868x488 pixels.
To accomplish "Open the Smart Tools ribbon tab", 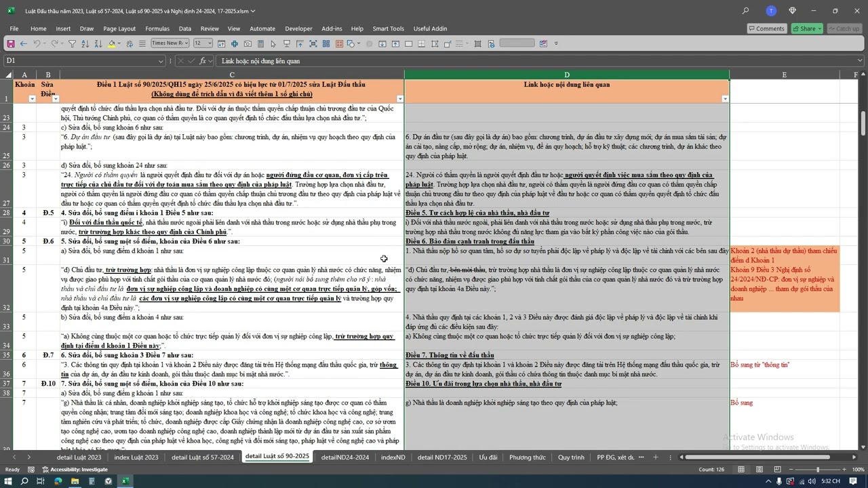I will pyautogui.click(x=388, y=28).
